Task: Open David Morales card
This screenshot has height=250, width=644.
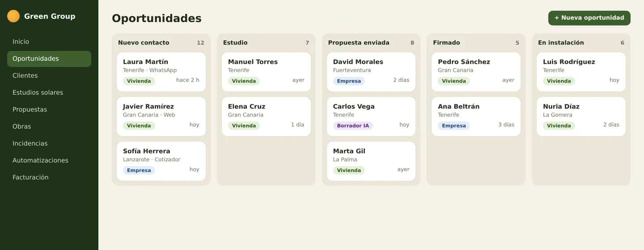Action: point(371,72)
